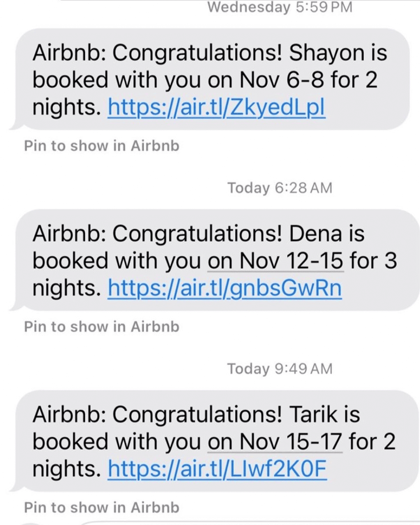
Task: Click "Congratulations!" in Shayon's booking message
Action: 197,53
